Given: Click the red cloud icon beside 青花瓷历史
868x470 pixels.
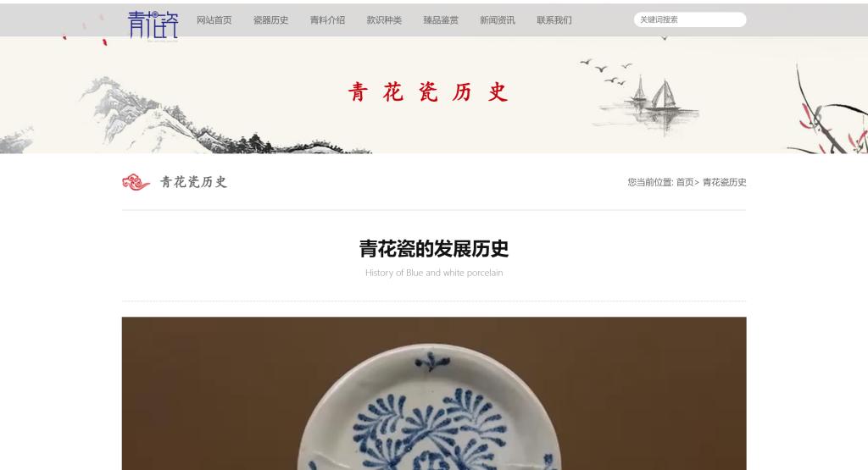Looking at the screenshot, I should click(136, 182).
